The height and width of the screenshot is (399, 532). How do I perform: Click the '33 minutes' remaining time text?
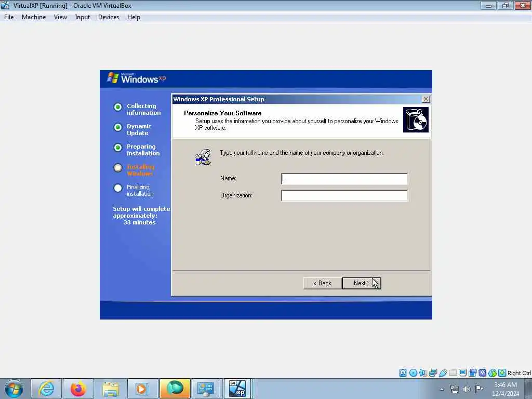pyautogui.click(x=139, y=222)
